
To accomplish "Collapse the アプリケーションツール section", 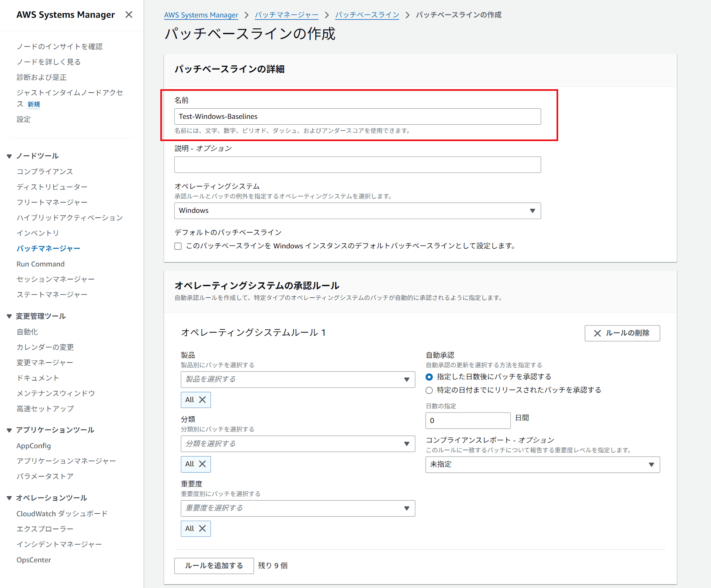I will pos(9,430).
